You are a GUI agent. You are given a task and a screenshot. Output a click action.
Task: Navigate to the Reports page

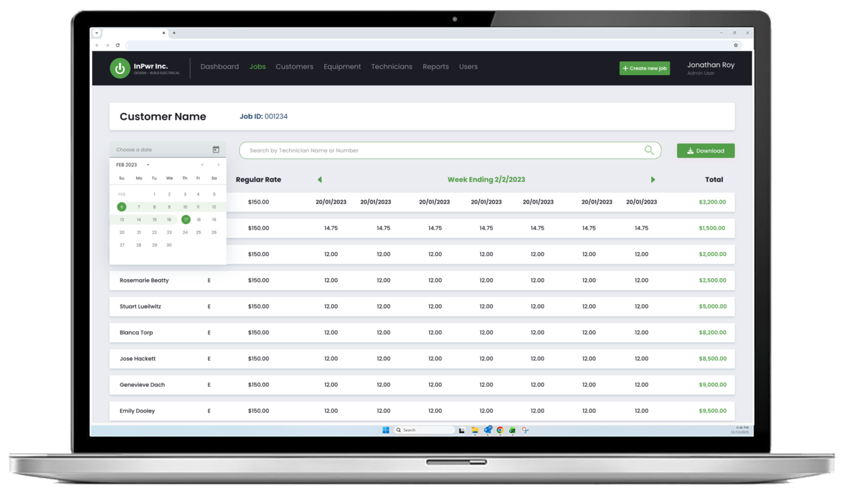435,67
